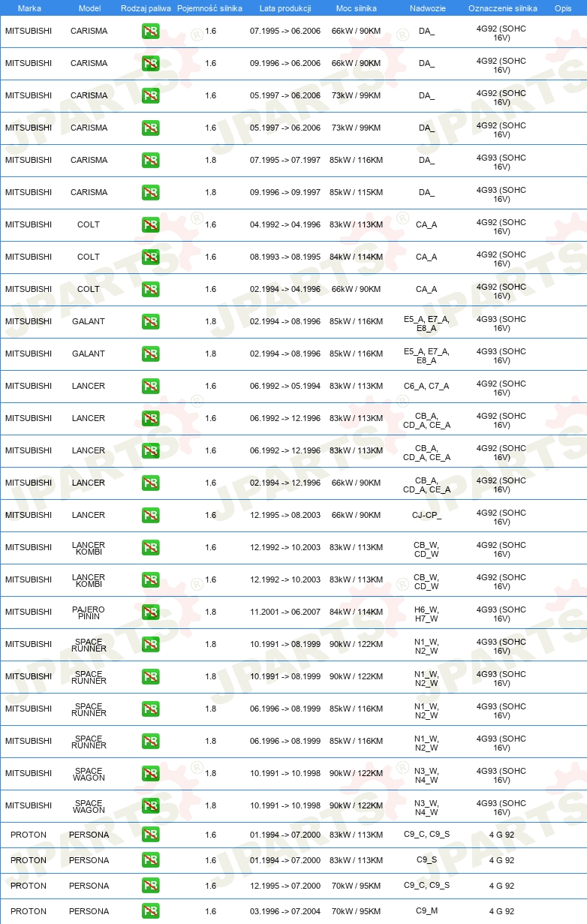Click the Opis column header
Viewport: 587px width, 924px height.
click(563, 8)
